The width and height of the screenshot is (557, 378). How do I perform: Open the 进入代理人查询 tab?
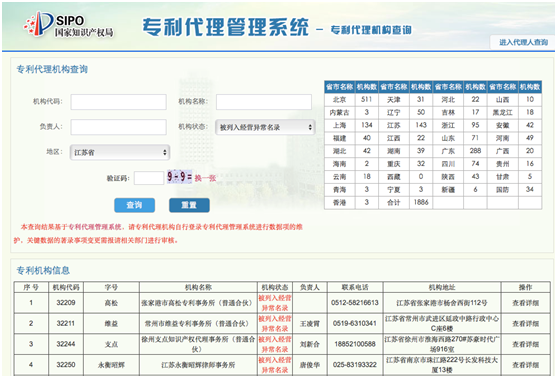tap(523, 42)
